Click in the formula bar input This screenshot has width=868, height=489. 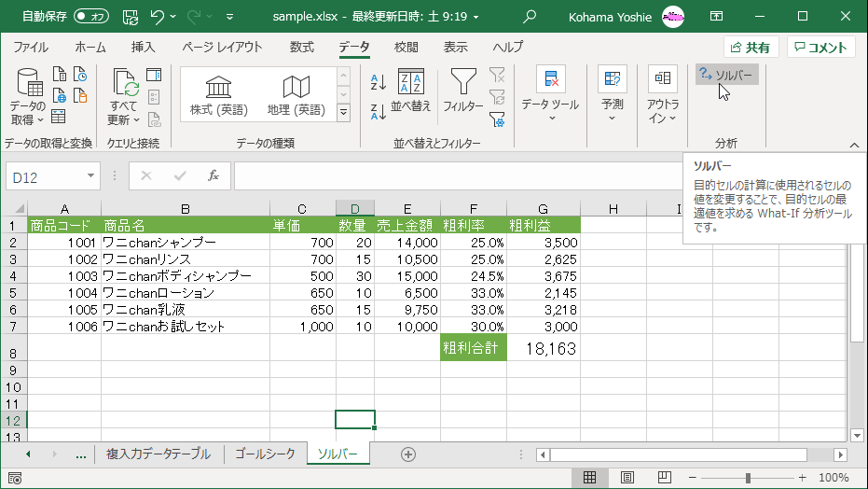(x=460, y=176)
